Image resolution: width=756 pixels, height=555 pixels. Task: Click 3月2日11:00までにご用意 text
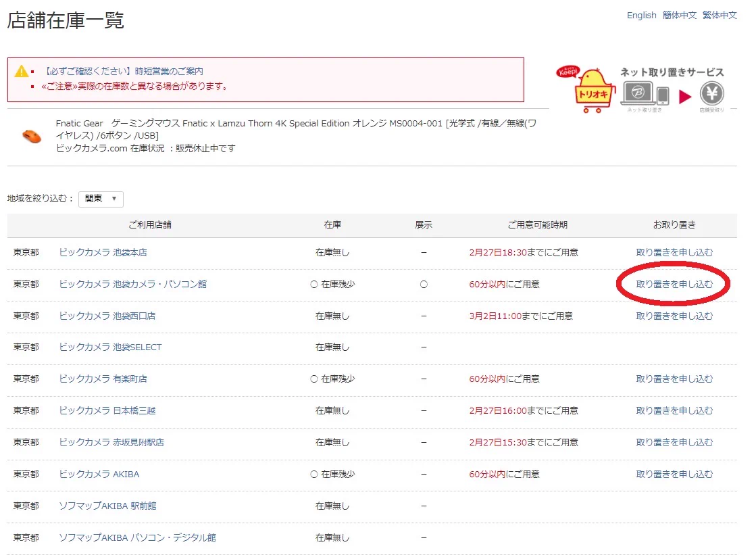click(521, 316)
